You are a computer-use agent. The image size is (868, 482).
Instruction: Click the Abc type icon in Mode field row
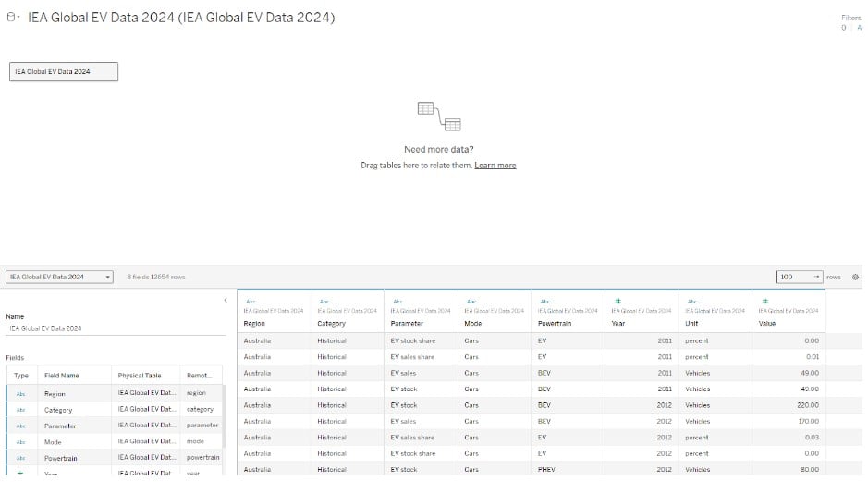pyautogui.click(x=20, y=442)
